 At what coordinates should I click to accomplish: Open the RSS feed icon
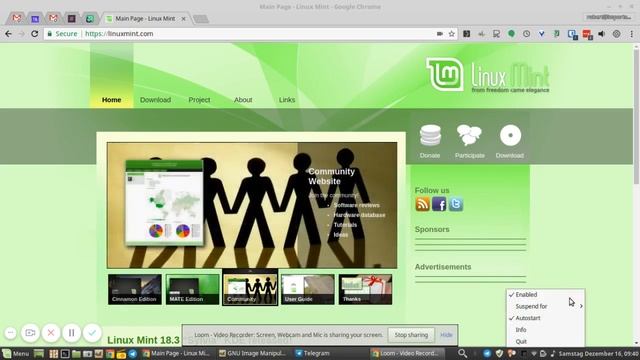[x=422, y=204]
